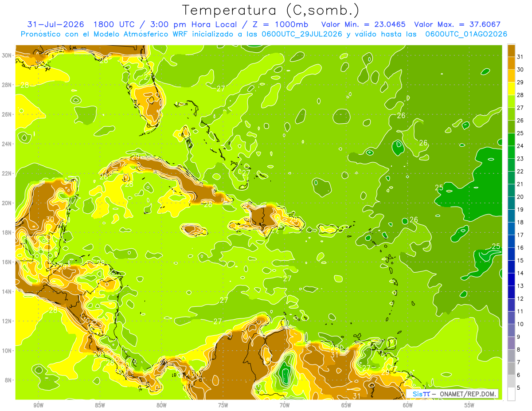Click the 90W longitude axis label
This screenshot has height=411, width=532.
39,405
